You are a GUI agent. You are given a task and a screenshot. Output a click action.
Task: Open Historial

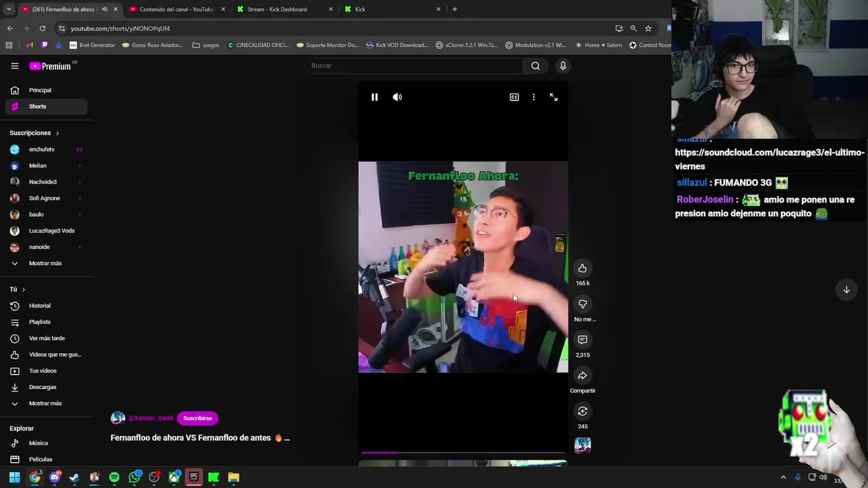(x=46, y=306)
